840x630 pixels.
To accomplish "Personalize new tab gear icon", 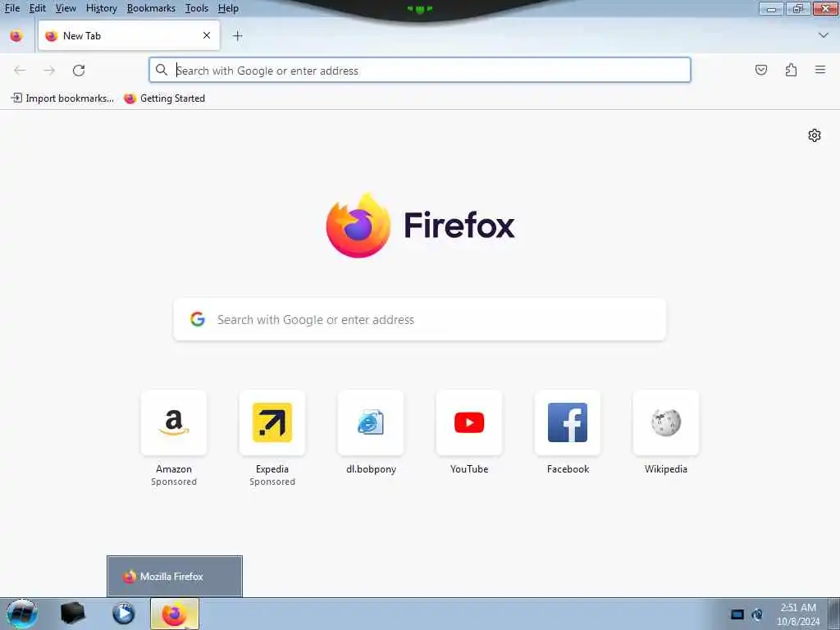I will point(815,135).
